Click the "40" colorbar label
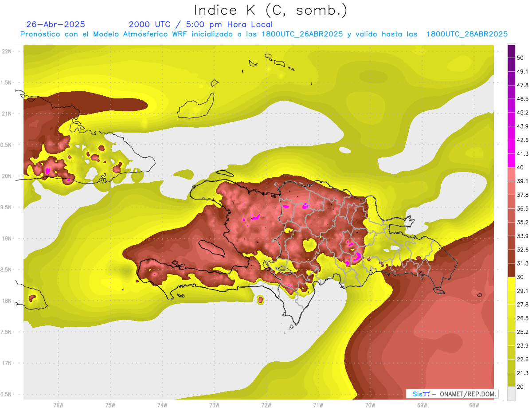Screen dimensions: 532x411 521,168
